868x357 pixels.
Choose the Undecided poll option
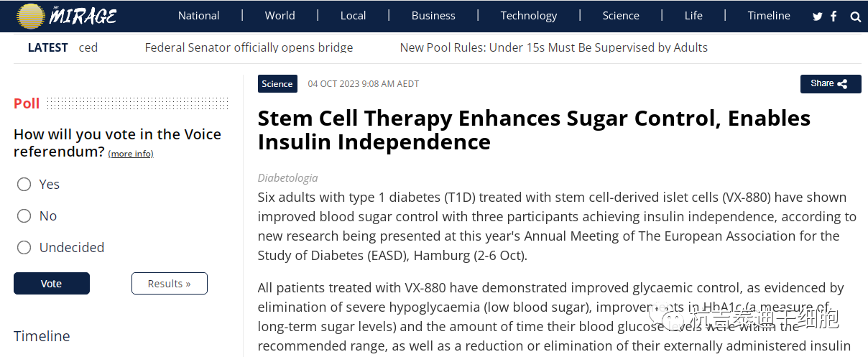[24, 248]
